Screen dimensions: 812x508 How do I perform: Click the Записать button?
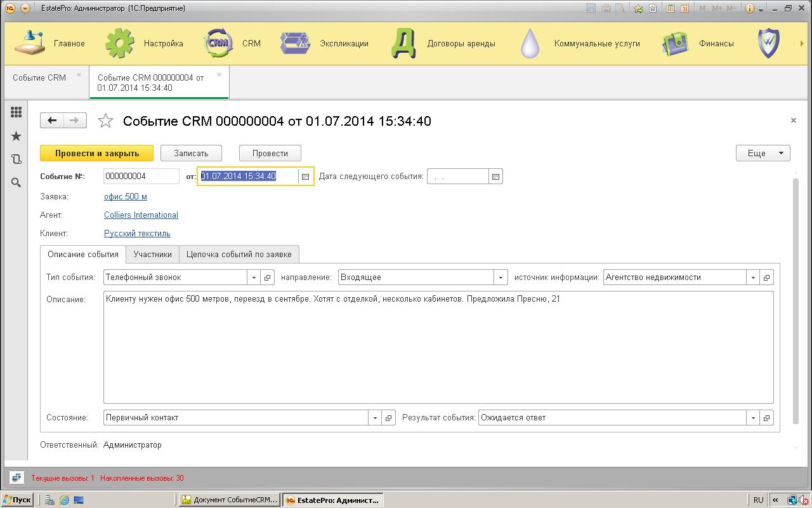pos(191,153)
